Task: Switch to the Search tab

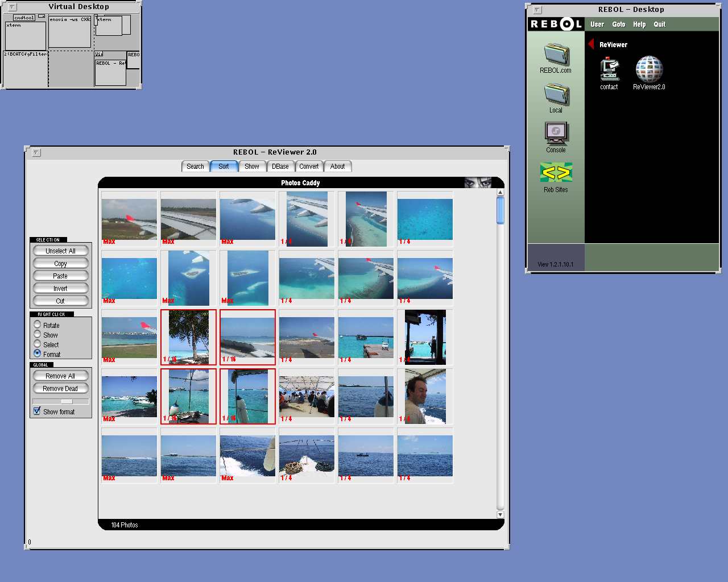Action: point(195,167)
